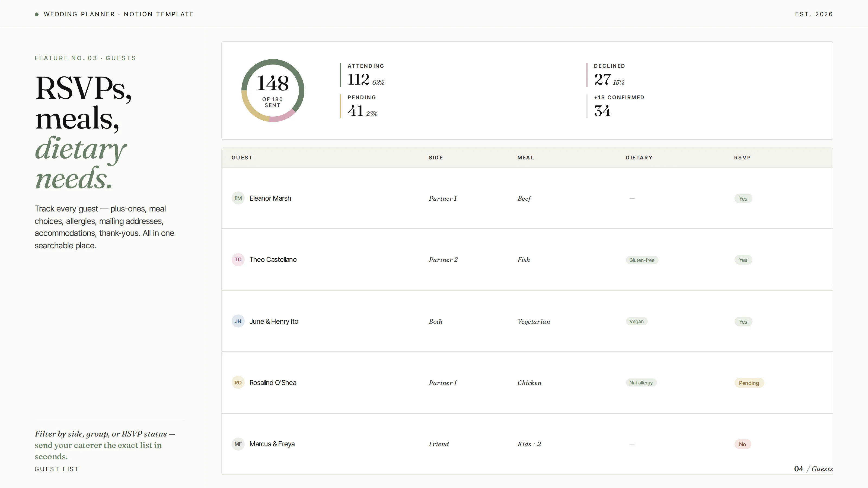The width and height of the screenshot is (868, 488).
Task: Click the EM avatar for Eleanor Marsh
Action: point(238,198)
